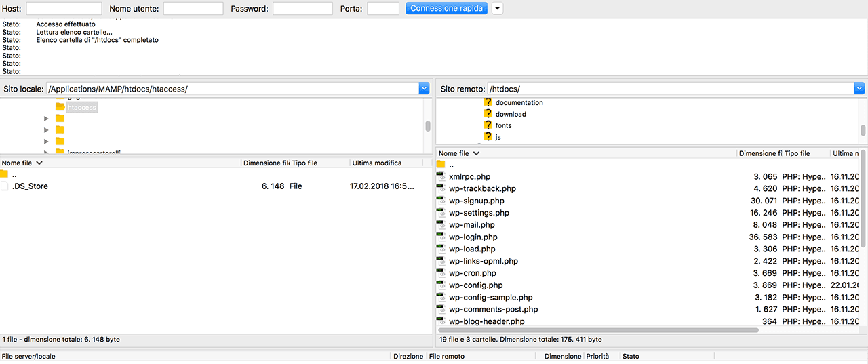Click the download folder question-mark icon
This screenshot has width=868, height=364.
click(x=488, y=114)
